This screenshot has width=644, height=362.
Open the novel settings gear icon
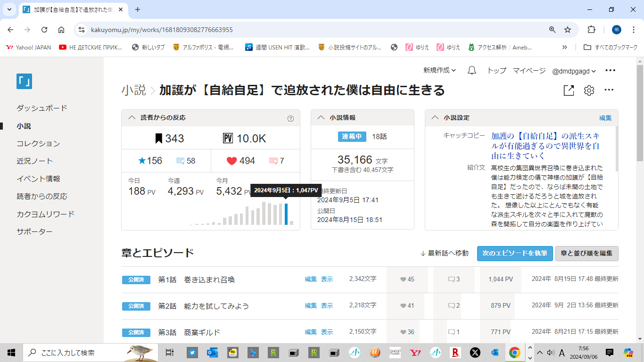point(589,90)
